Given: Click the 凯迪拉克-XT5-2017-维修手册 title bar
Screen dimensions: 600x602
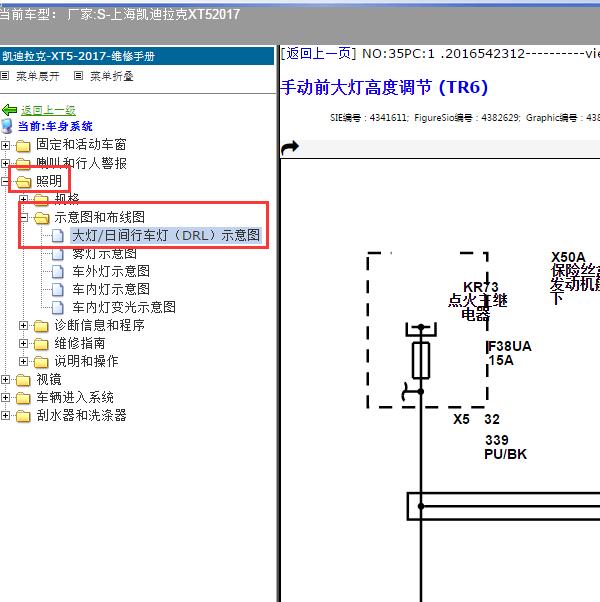Looking at the screenshot, I should coord(137,56).
